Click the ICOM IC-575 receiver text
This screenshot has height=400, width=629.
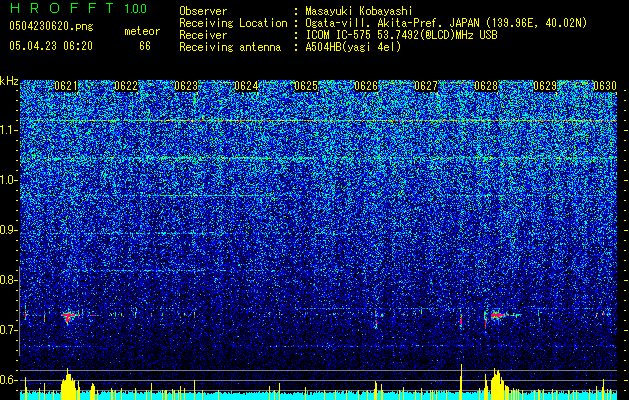click(x=401, y=35)
